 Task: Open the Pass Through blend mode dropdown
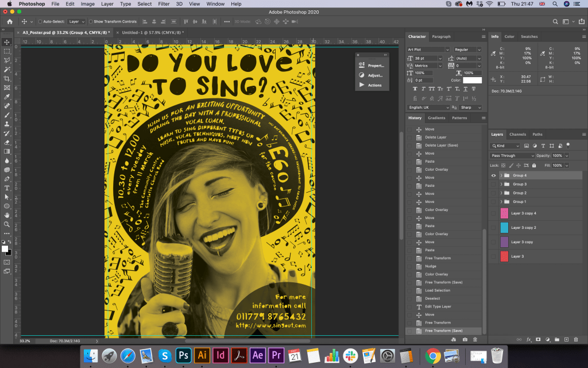pos(513,156)
